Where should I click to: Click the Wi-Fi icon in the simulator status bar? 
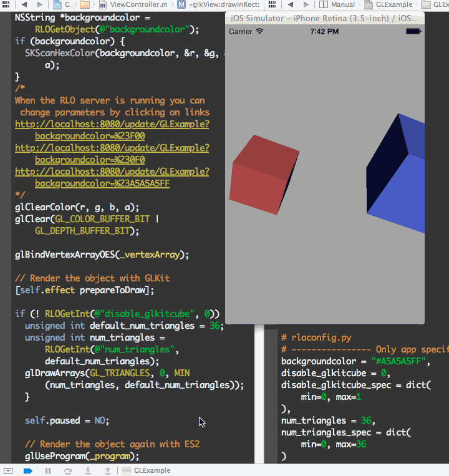[x=259, y=31]
